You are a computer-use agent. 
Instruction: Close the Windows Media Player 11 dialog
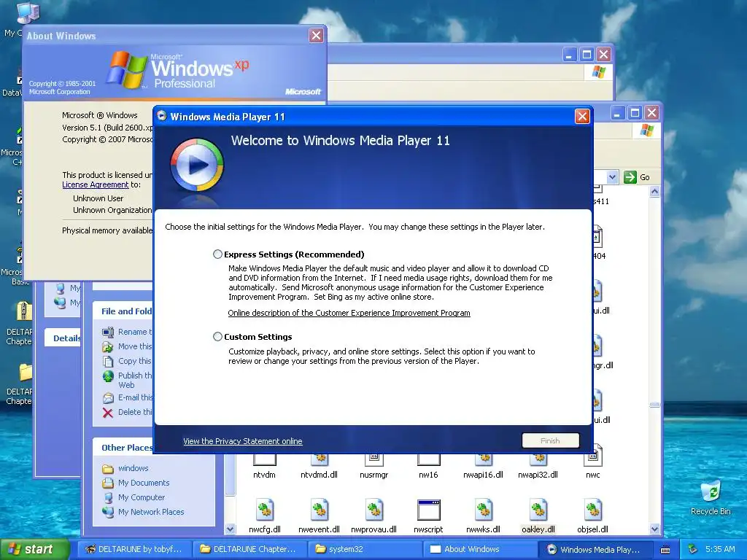coord(582,117)
